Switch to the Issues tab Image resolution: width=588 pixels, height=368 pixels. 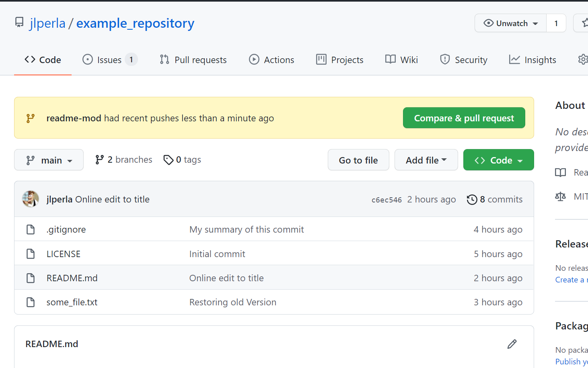(x=109, y=60)
